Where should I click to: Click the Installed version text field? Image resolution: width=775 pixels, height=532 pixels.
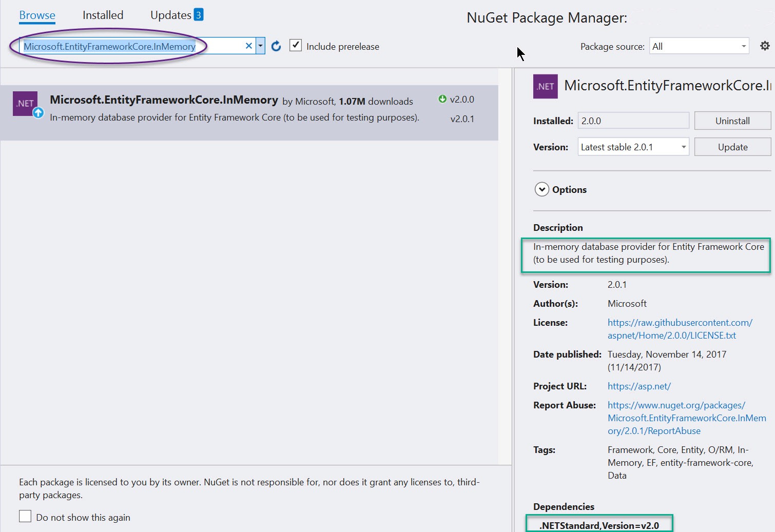click(633, 120)
